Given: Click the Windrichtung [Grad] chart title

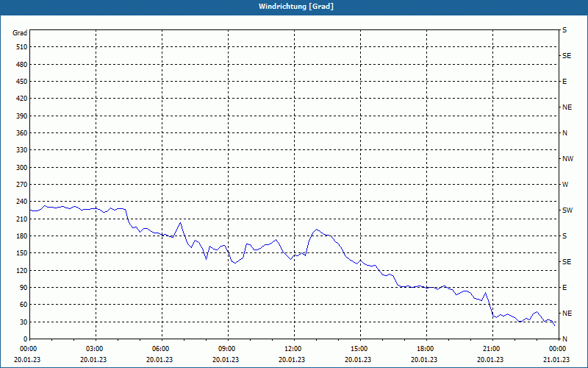Looking at the screenshot, I should coord(296,7).
